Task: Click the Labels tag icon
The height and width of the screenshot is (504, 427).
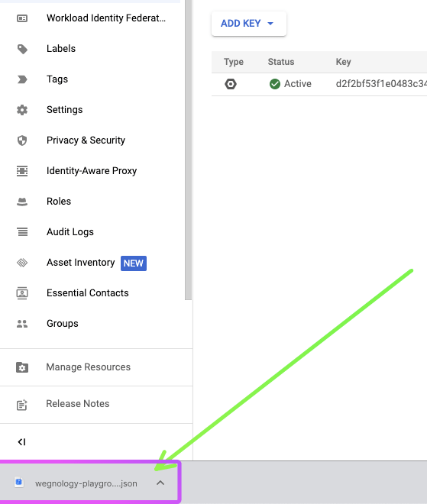Action: (x=22, y=49)
